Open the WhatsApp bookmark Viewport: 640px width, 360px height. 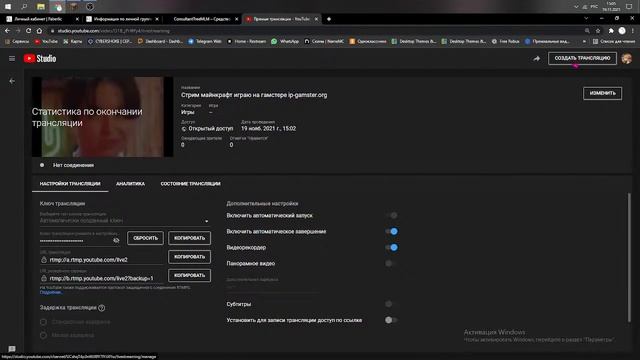click(285, 41)
